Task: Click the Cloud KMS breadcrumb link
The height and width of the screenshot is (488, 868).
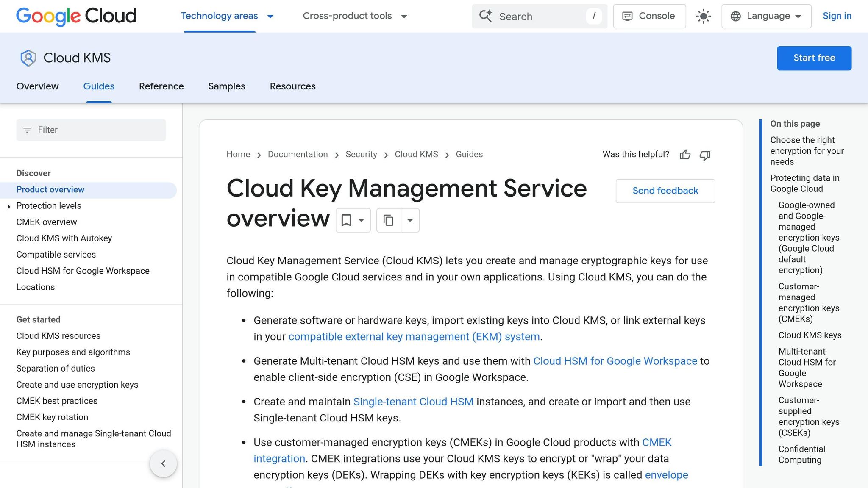Action: pos(416,155)
